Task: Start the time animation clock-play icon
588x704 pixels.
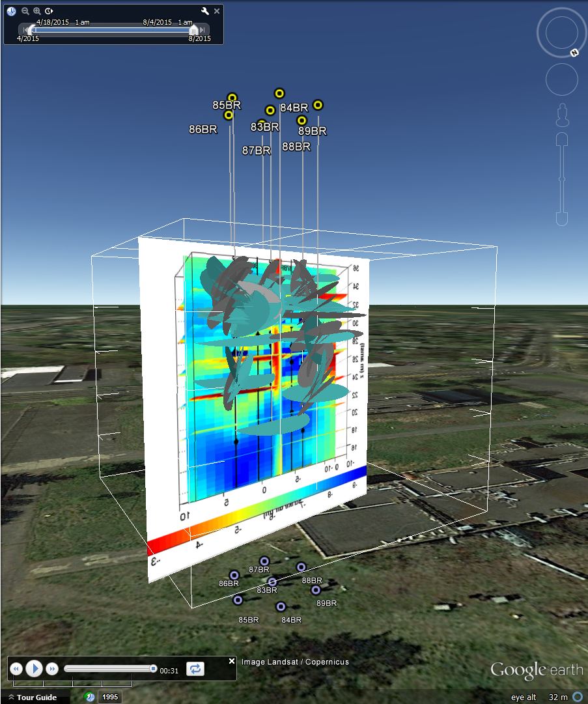Action: click(x=49, y=11)
